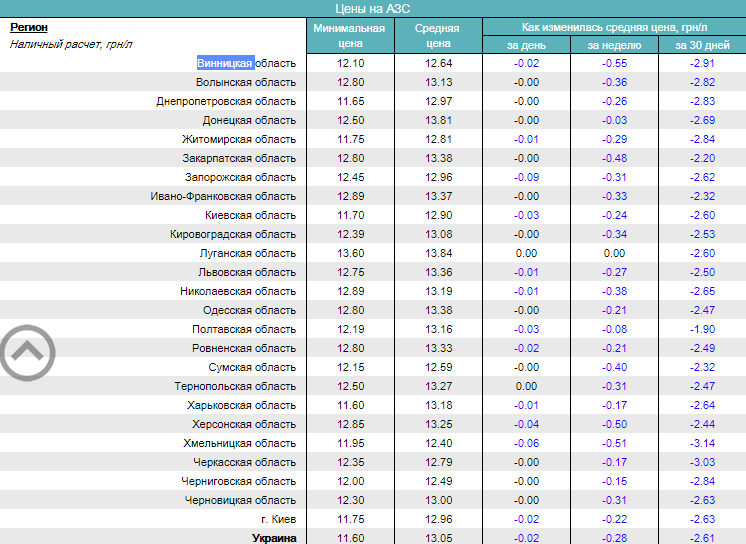Click the за день column header
This screenshot has height=544, width=746.
(x=526, y=45)
